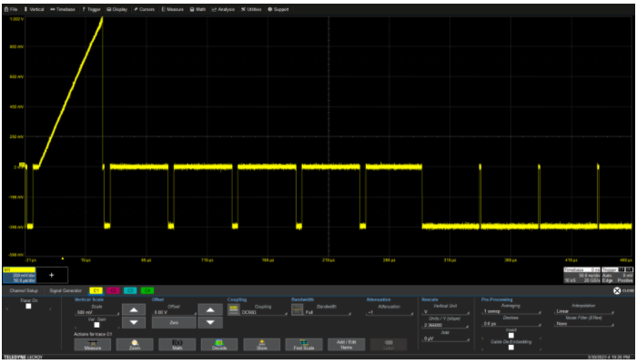Switch to the Channel Setup tab
The height and width of the screenshot is (364, 637).
(x=24, y=290)
